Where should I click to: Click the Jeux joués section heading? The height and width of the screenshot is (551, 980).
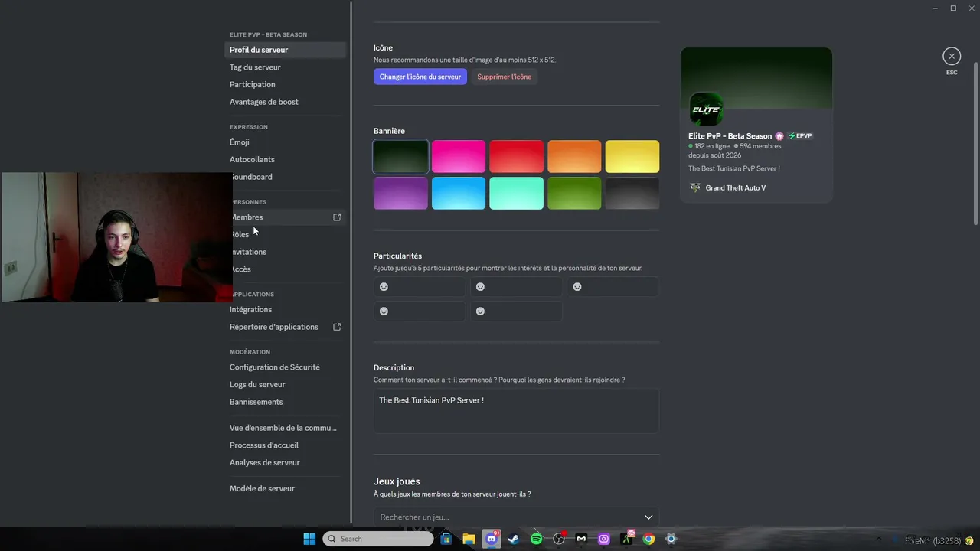tap(397, 481)
